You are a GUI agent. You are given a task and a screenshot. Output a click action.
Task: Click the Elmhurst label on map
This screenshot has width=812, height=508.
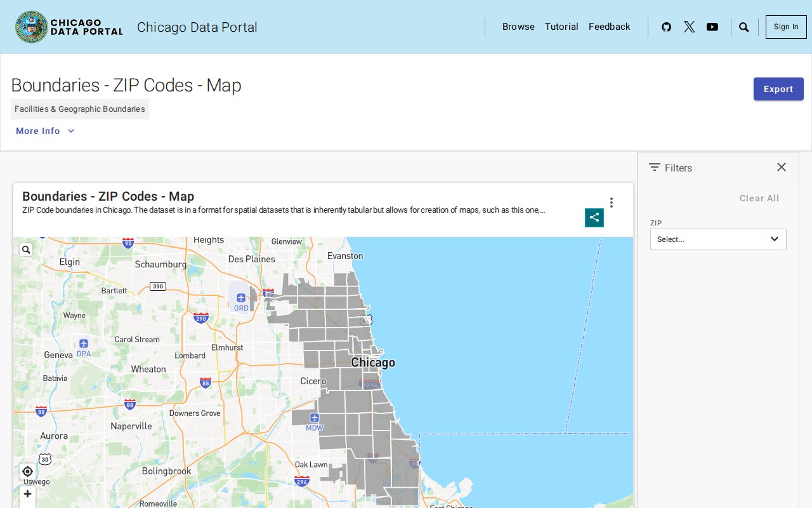[227, 347]
